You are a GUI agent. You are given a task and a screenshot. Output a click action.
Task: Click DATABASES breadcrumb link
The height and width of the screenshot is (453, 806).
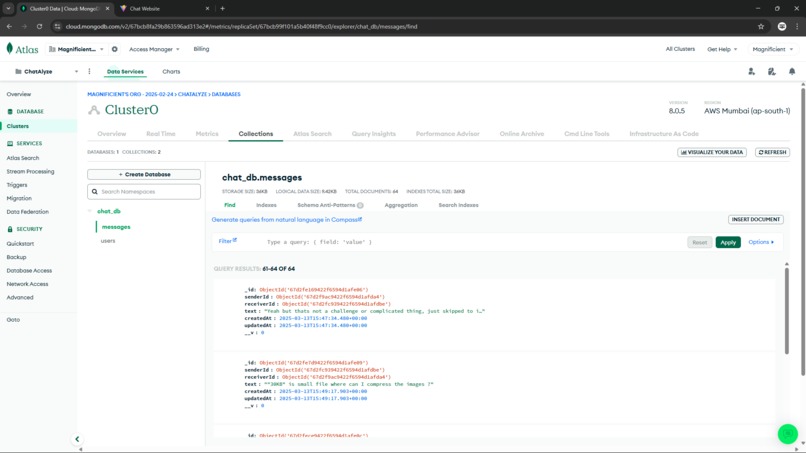pyautogui.click(x=226, y=94)
